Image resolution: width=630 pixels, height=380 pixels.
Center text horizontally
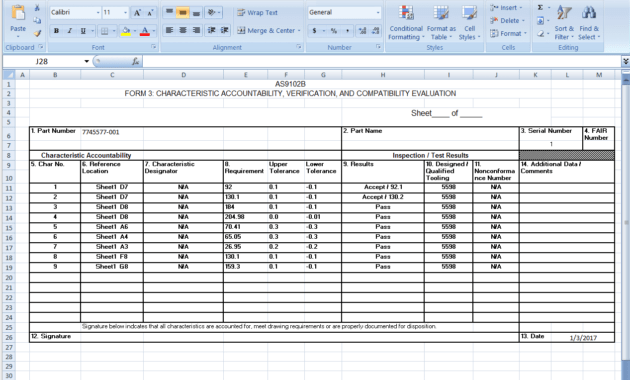183,31
